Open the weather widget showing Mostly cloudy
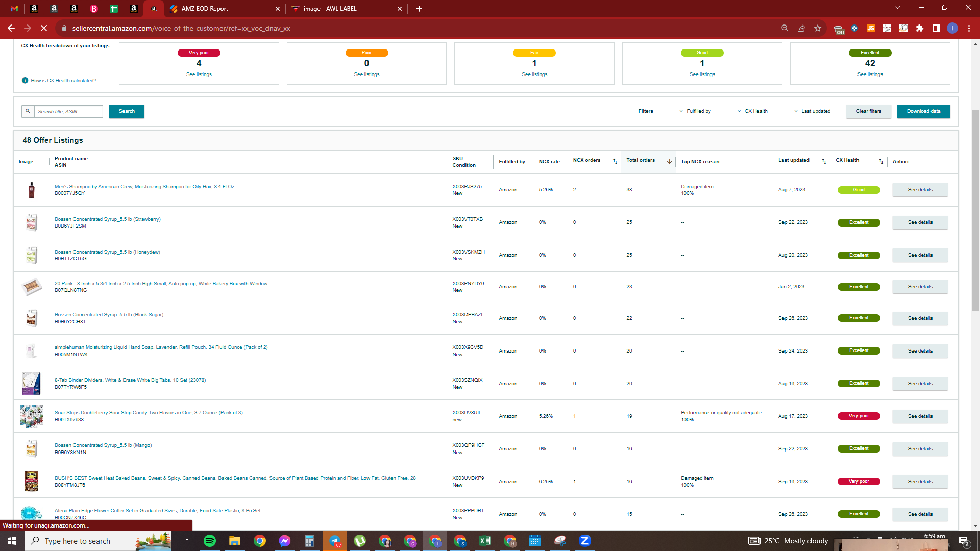980x551 pixels. [789, 541]
